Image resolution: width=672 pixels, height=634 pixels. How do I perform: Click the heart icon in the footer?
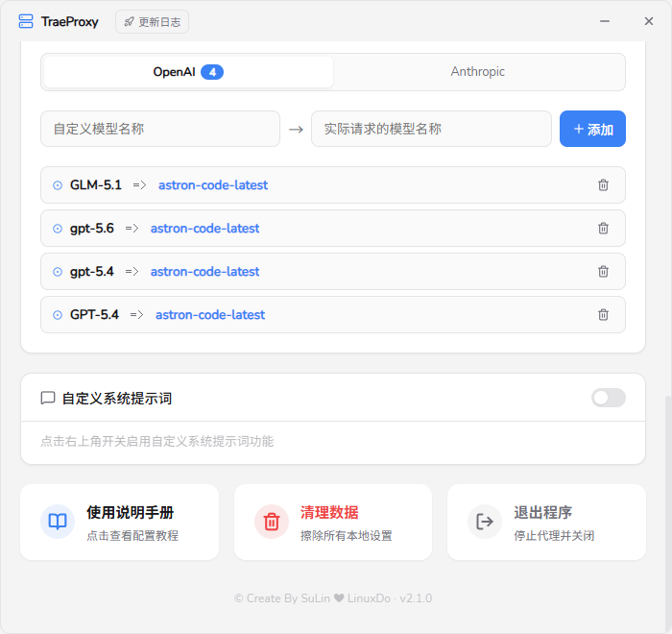point(339,597)
